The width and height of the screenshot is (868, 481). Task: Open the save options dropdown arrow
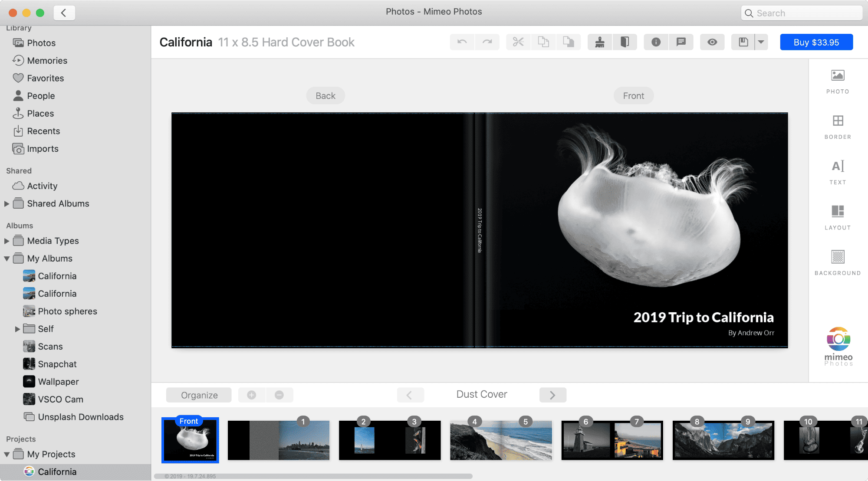click(x=762, y=42)
